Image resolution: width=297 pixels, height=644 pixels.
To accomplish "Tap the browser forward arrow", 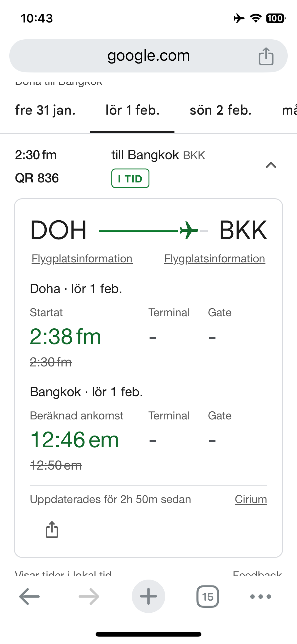I will coord(89,596).
